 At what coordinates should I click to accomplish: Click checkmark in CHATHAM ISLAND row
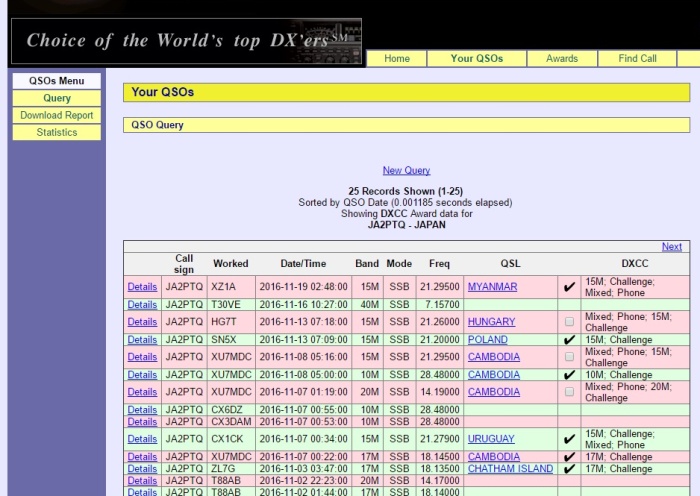(x=569, y=469)
